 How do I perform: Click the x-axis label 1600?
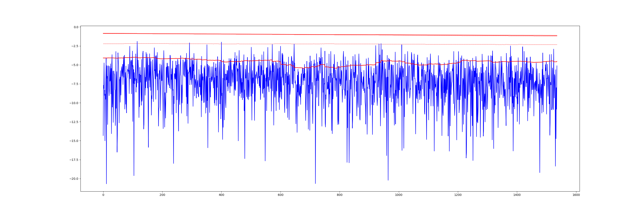tap(576, 195)
